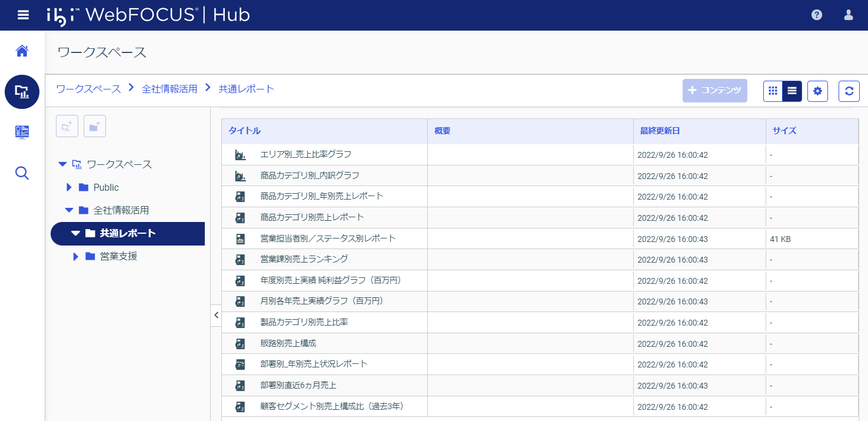
Task: Select the Workspaces icon in the sidebar
Action: pos(22,92)
